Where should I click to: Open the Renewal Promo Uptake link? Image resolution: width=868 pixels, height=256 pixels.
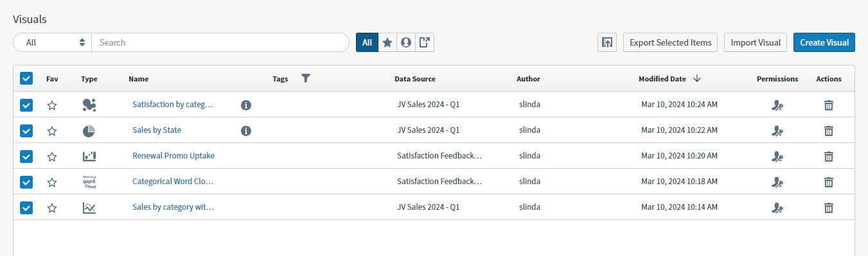click(173, 156)
